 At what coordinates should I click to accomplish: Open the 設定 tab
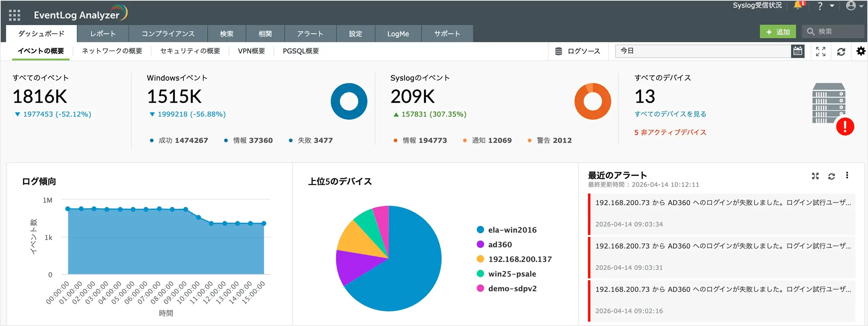point(355,34)
